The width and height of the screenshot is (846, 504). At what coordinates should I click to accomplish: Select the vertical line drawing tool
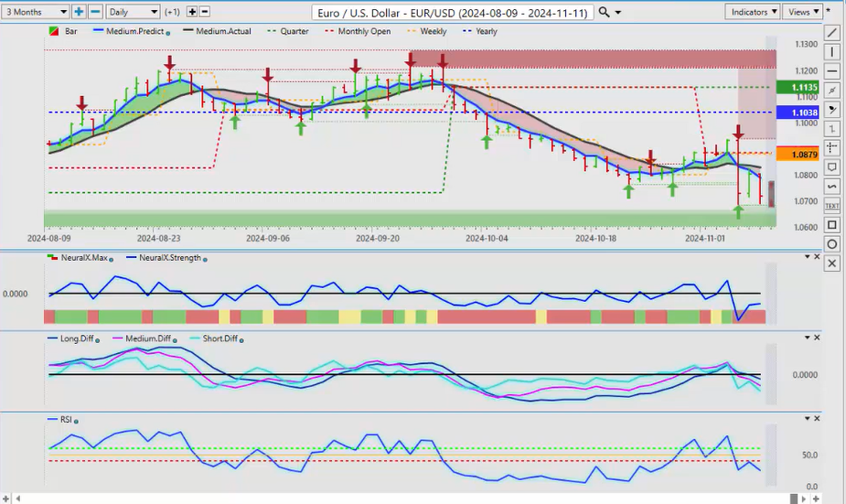[x=831, y=52]
